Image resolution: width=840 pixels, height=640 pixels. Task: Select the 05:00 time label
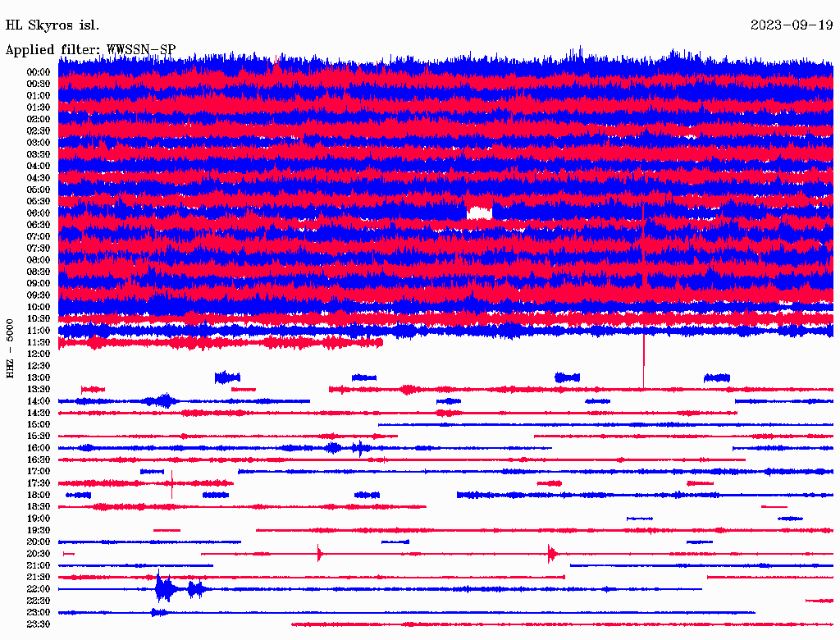(x=39, y=190)
